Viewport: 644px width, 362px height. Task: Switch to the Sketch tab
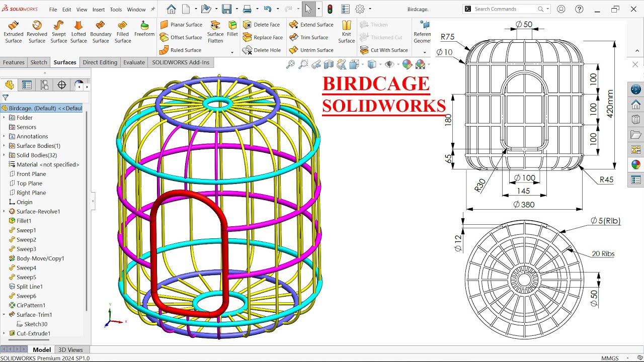(x=39, y=62)
